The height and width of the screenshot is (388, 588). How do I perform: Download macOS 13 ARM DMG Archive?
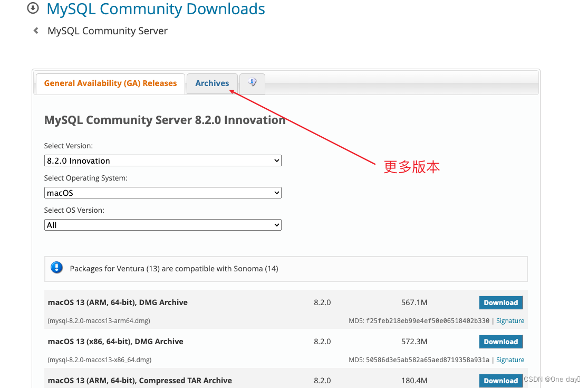[500, 302]
